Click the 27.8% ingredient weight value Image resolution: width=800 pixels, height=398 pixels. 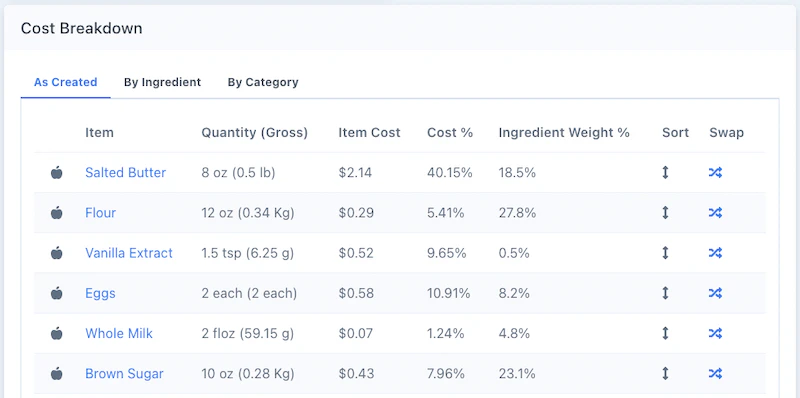click(517, 213)
